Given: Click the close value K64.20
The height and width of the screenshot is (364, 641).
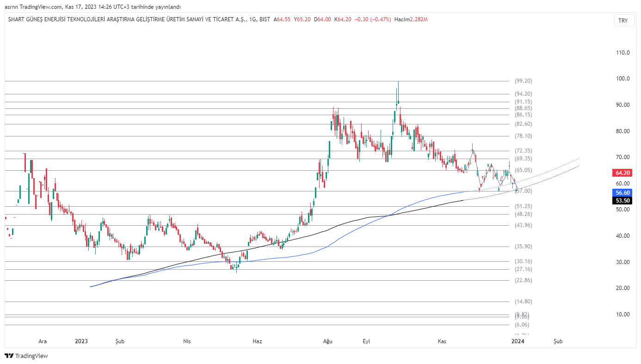Looking at the screenshot, I should pyautogui.click(x=343, y=19).
